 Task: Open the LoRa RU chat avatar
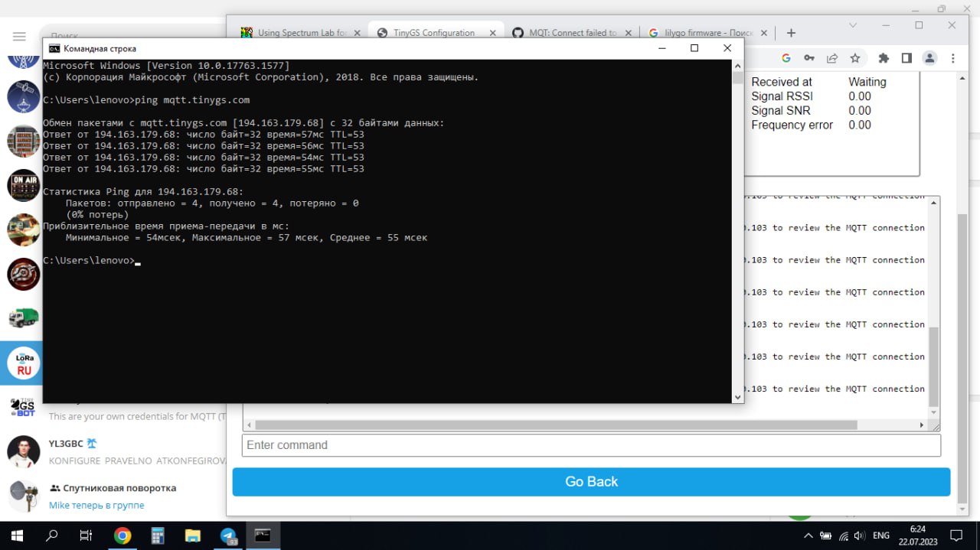pos(24,363)
